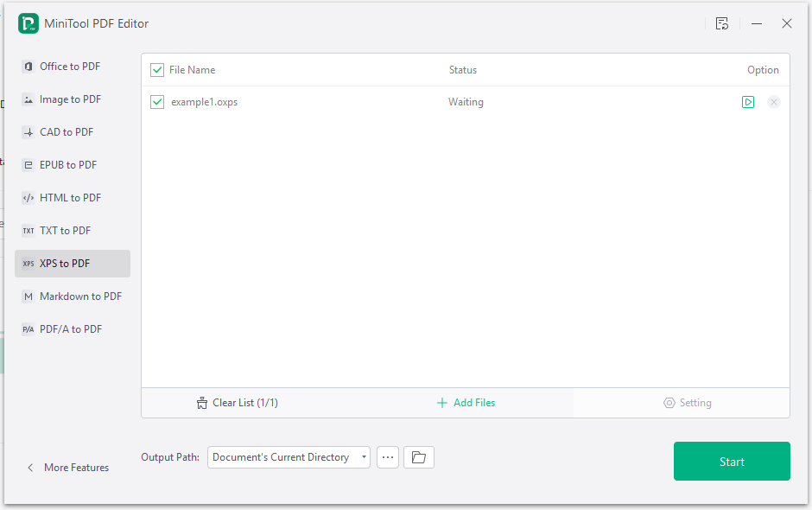
Task: Click the Setting gear icon
Action: [669, 403]
